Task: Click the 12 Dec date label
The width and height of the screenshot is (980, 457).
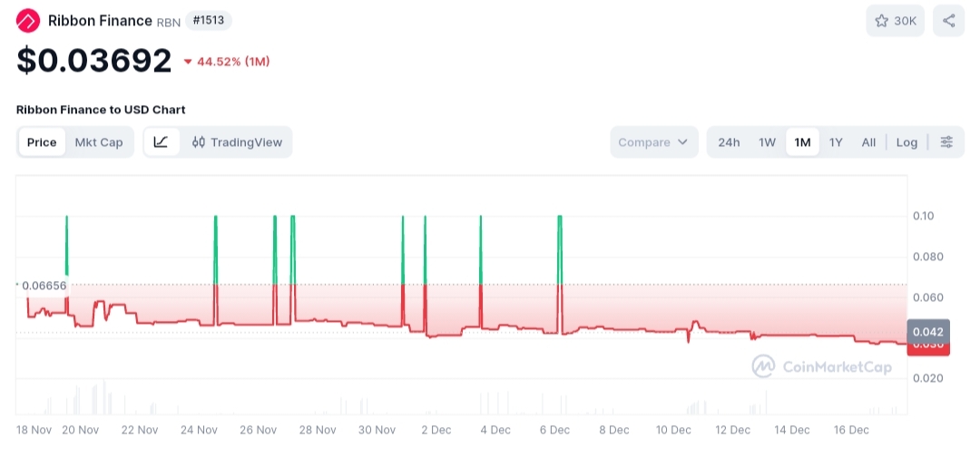Action: pyautogui.click(x=732, y=430)
